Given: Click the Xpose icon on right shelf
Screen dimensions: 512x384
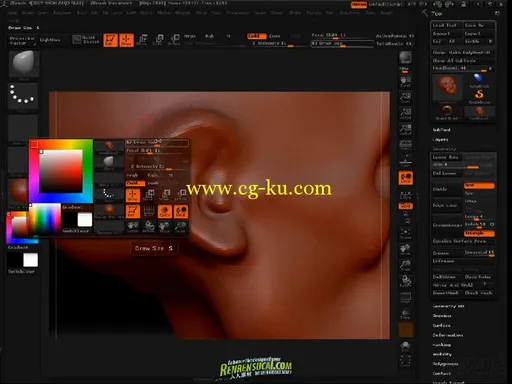Looking at the screenshot, I should tap(405, 361).
